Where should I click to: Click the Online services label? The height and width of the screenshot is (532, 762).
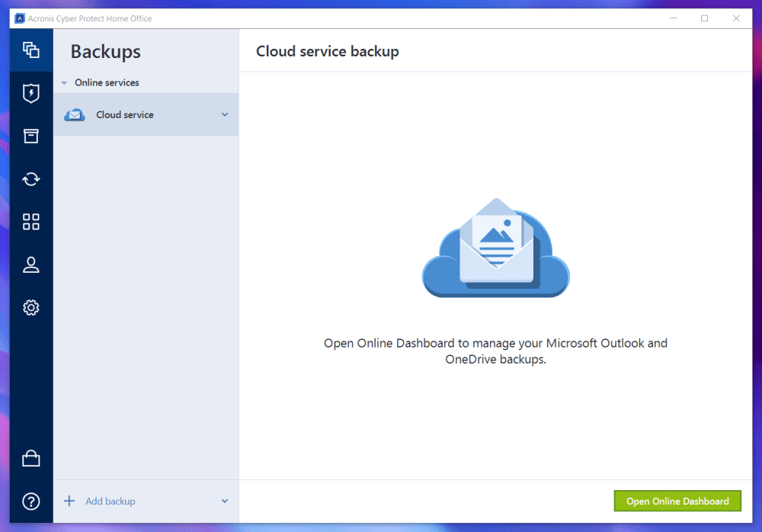pyautogui.click(x=107, y=82)
